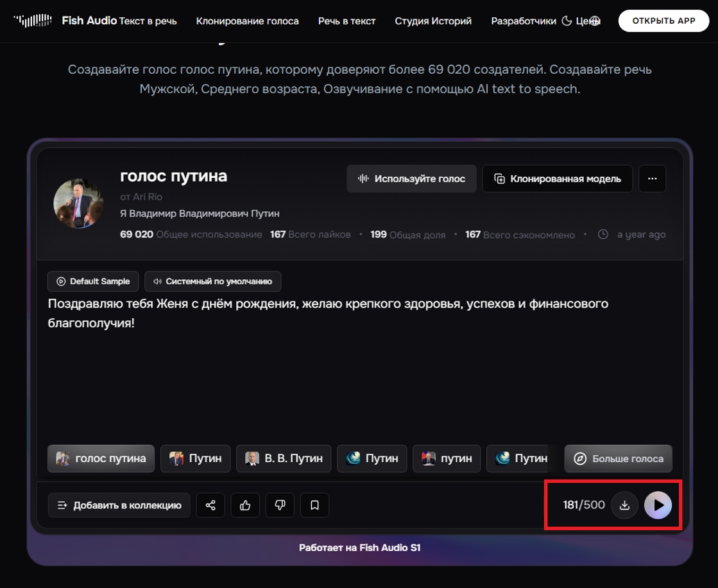Image resolution: width=718 pixels, height=588 pixels.
Task: Select the голос путина voice chip
Action: (101, 458)
